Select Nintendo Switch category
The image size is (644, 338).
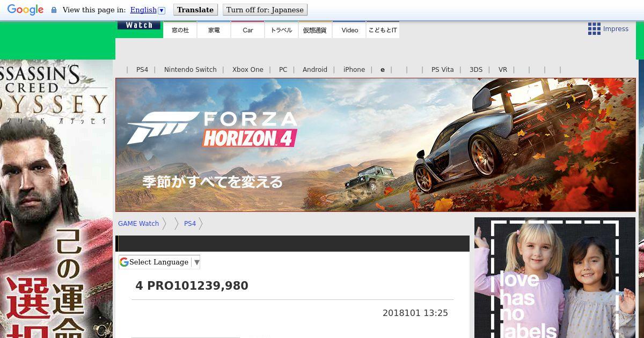(191, 70)
